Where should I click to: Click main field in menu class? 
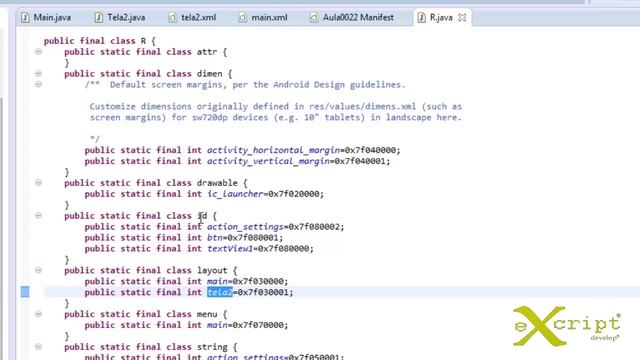click(217, 325)
